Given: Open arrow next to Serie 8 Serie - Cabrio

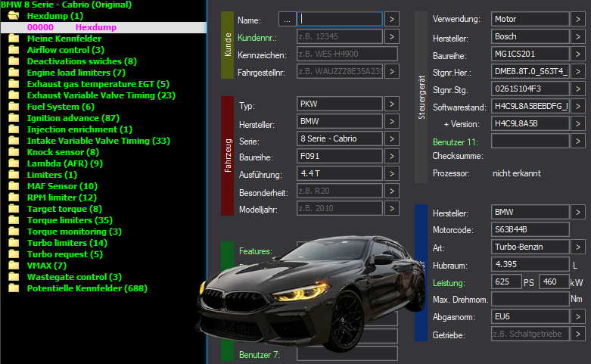Looking at the screenshot, I should pyautogui.click(x=392, y=138).
